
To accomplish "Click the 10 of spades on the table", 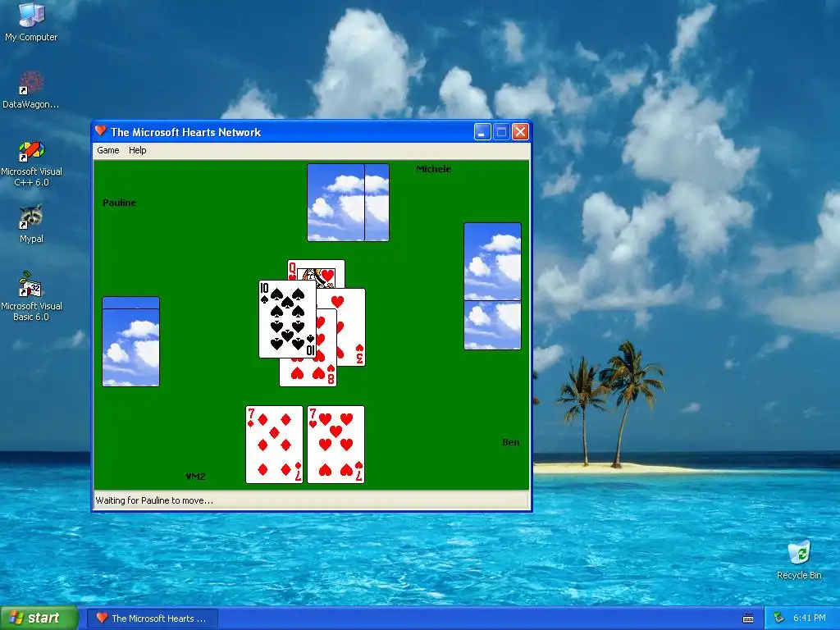I will [287, 319].
